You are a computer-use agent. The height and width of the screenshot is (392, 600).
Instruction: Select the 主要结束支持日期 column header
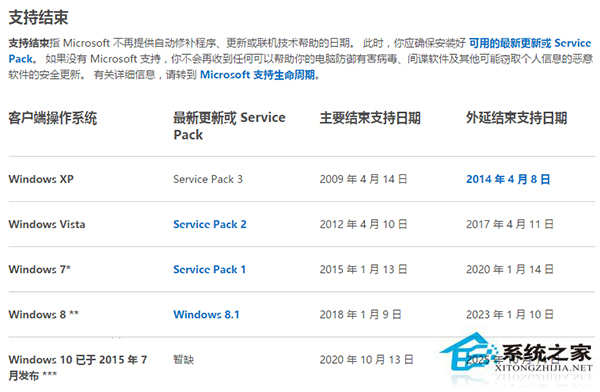370,118
